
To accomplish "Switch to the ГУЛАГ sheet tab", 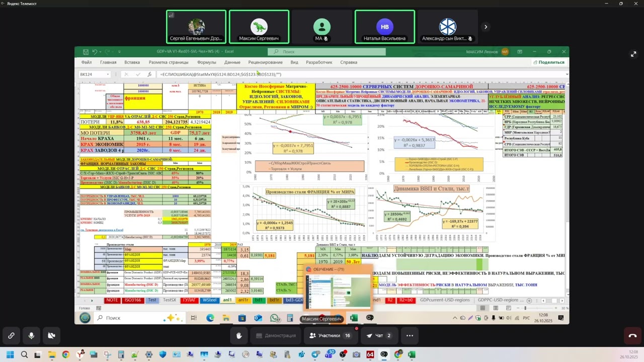I will [x=189, y=300].
